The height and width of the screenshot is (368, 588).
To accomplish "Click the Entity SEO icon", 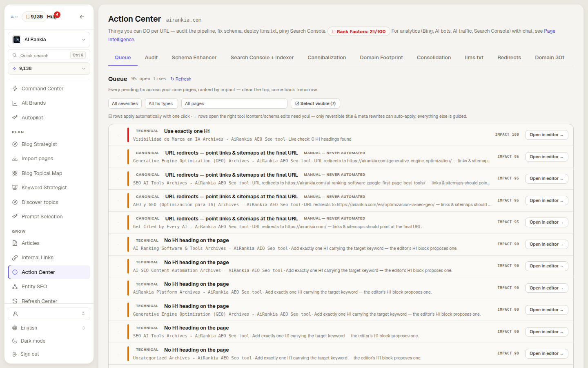I will pos(15,287).
